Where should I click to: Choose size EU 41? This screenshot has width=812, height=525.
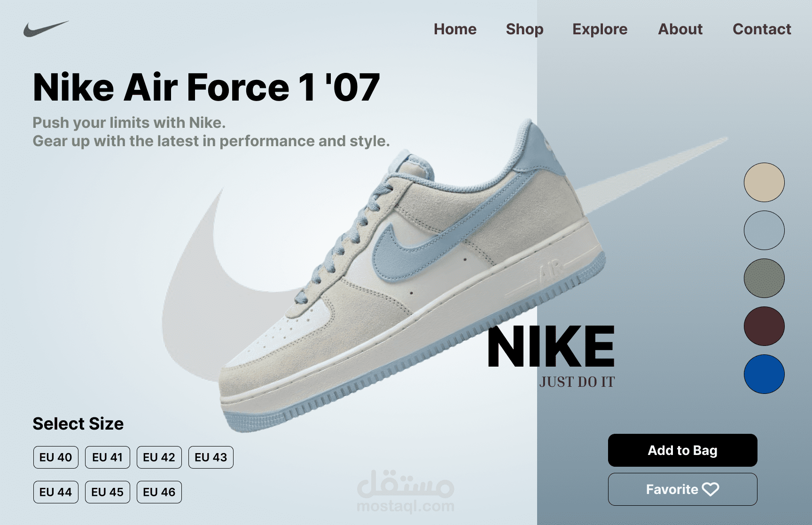pyautogui.click(x=108, y=457)
